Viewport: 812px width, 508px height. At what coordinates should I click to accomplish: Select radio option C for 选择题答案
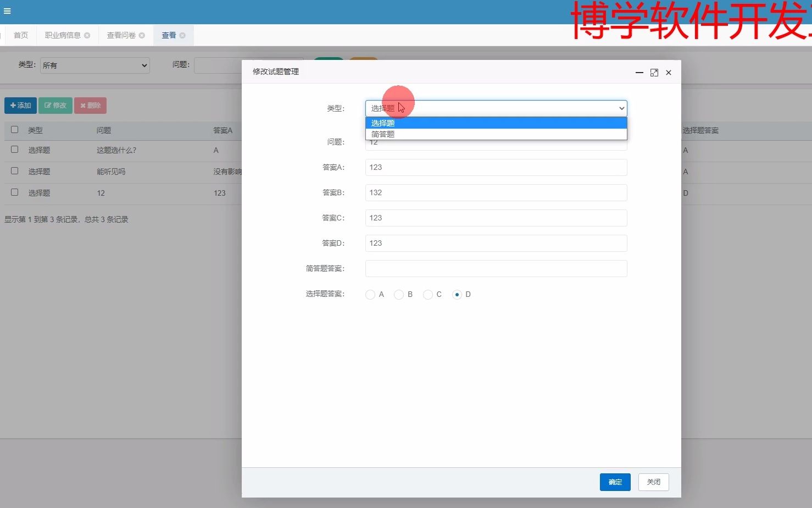[x=428, y=295]
